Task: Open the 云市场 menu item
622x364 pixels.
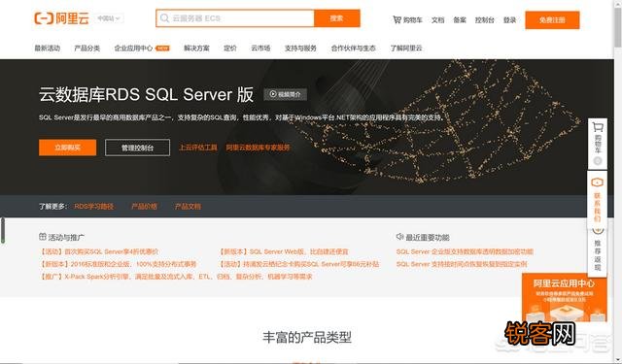Action: tap(260, 49)
